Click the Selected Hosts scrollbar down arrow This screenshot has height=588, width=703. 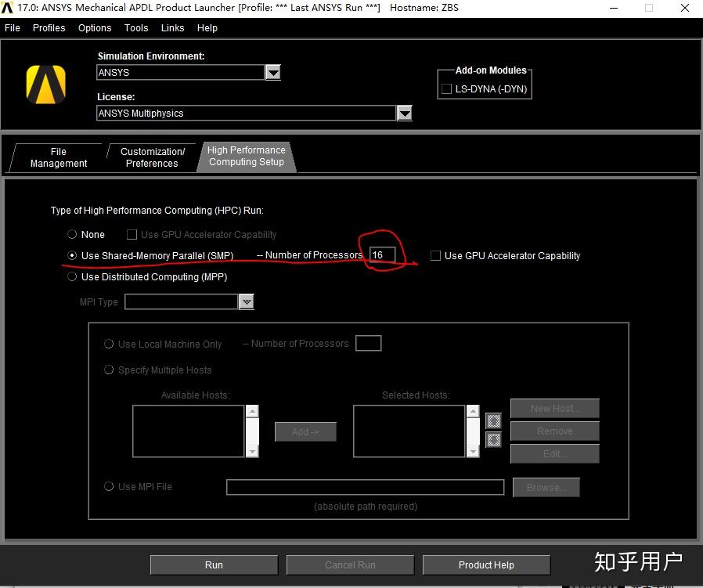(x=473, y=451)
